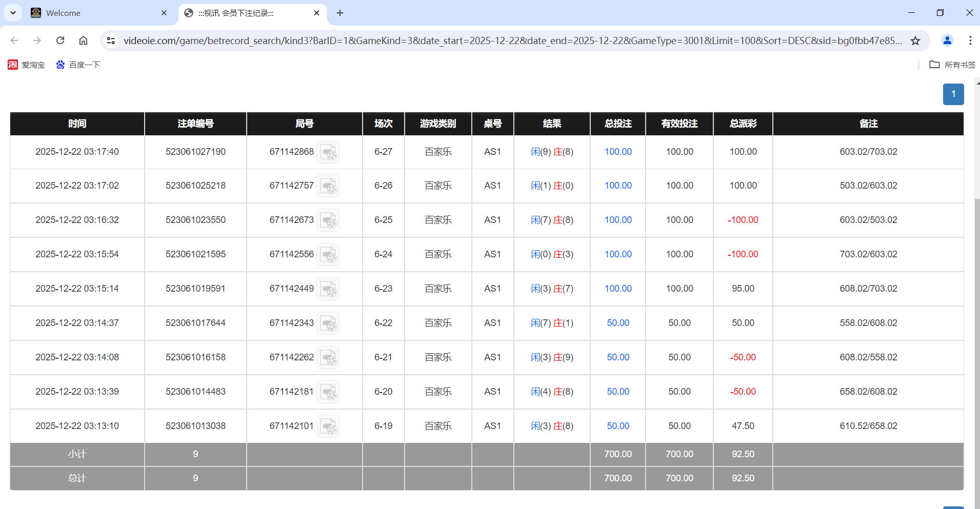The image size is (980, 509).
Task: Open Chrome's three-dot menu
Action: tap(970, 40)
